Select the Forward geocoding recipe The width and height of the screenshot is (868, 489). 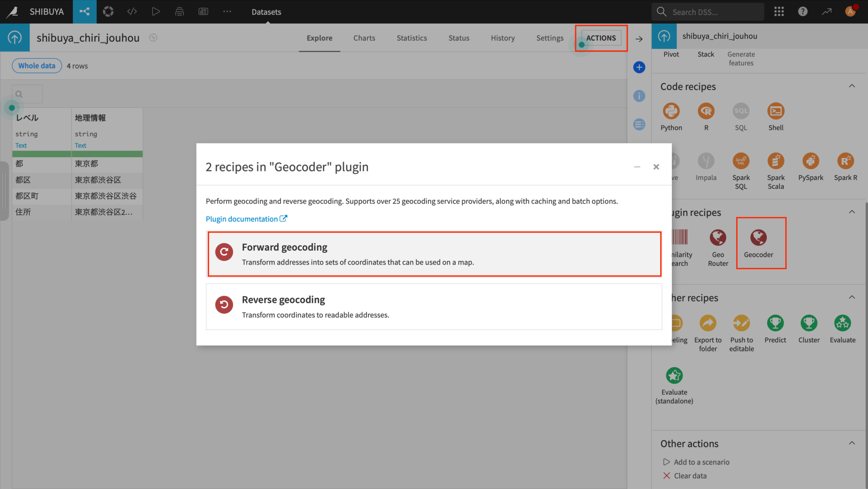pos(434,254)
